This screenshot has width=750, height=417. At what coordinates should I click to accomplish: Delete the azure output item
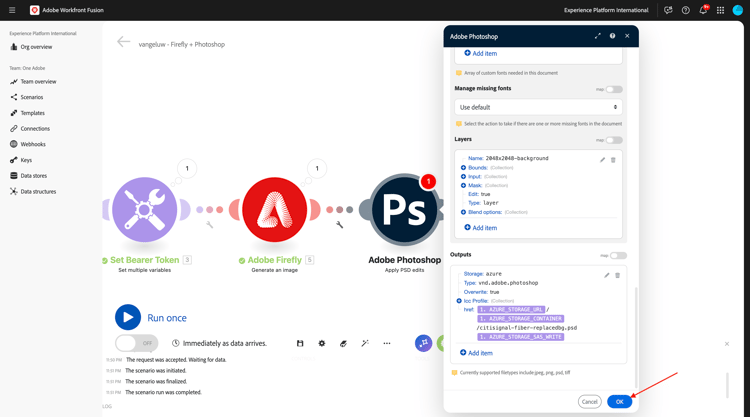coord(618,275)
